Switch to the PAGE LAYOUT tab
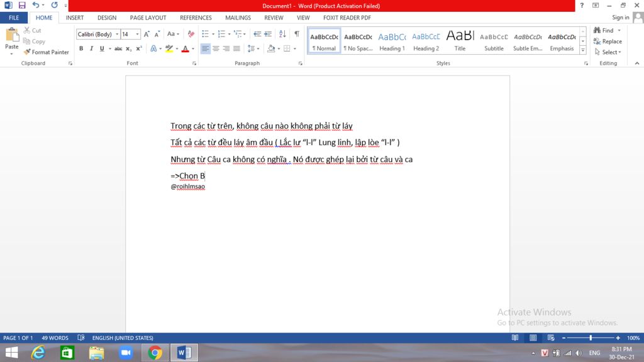 coord(148,18)
